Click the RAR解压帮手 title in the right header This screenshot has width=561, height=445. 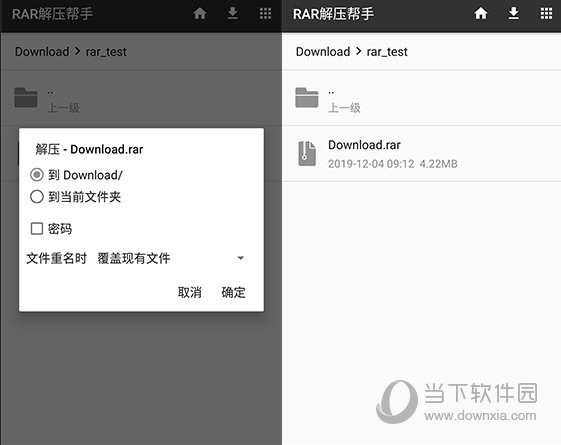click(333, 14)
